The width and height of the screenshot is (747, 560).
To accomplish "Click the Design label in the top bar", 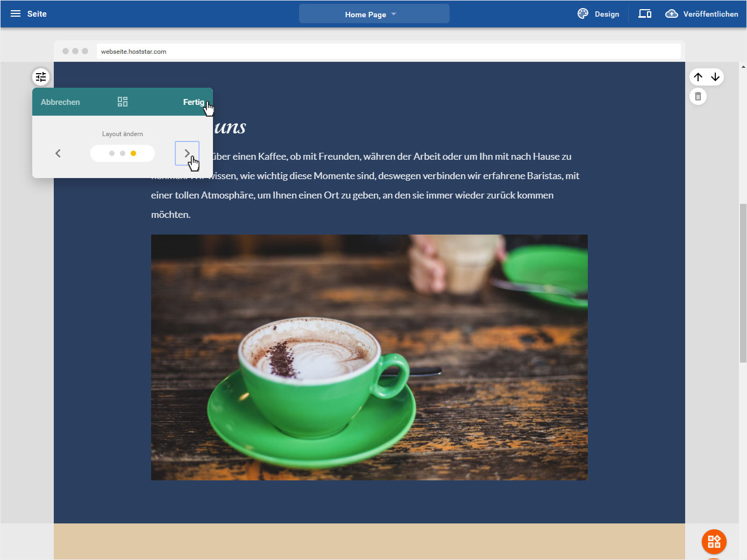I will point(607,15).
